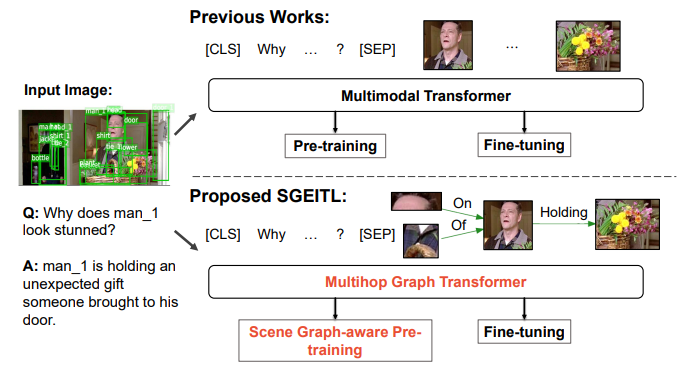684x373 pixels.
Task: Select the Pre-training box under Previous Works
Action: click(335, 146)
